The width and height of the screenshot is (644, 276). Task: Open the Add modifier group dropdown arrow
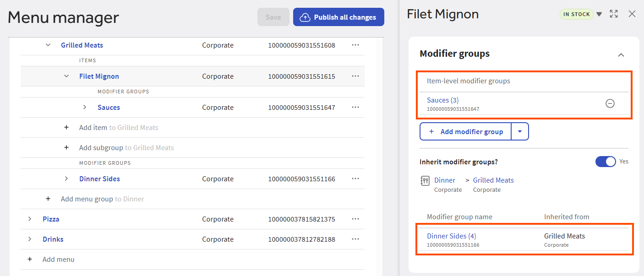tap(520, 131)
